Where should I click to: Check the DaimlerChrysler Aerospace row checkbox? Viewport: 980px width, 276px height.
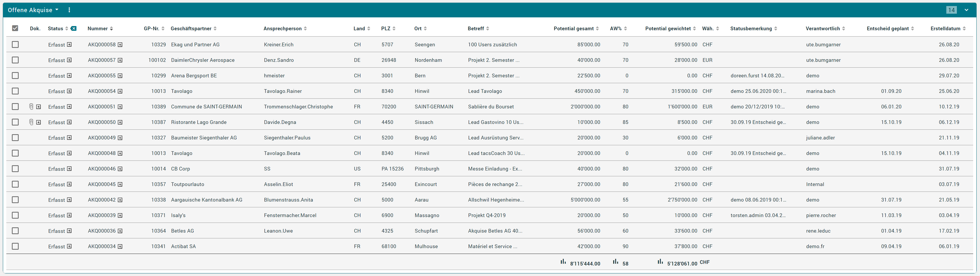click(15, 60)
